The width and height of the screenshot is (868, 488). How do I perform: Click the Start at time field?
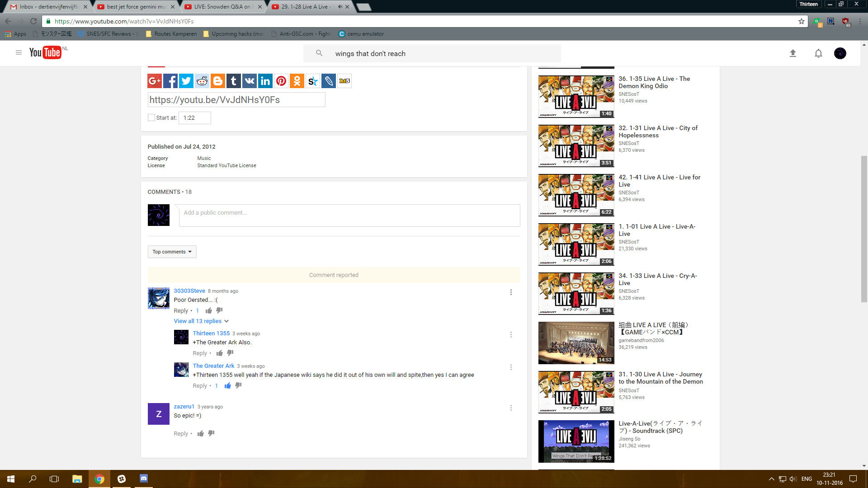[x=195, y=118]
